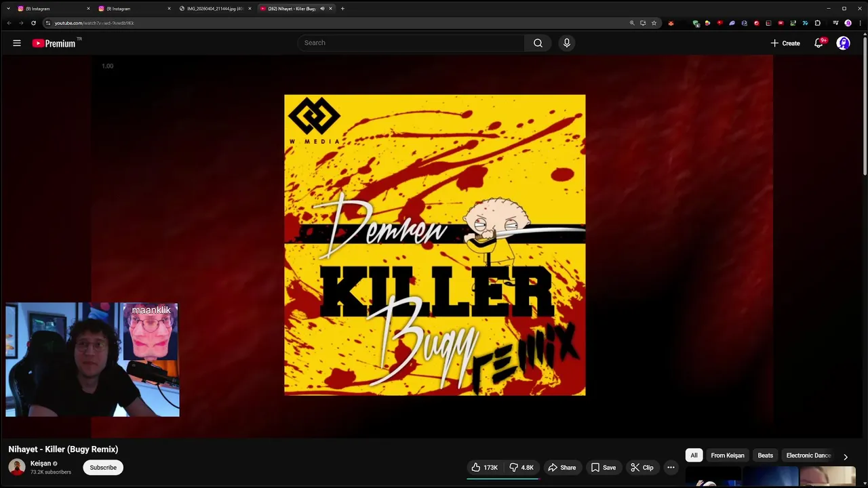Viewport: 868px width, 488px height.
Task: Close the first Instagram tab
Action: [88, 8]
